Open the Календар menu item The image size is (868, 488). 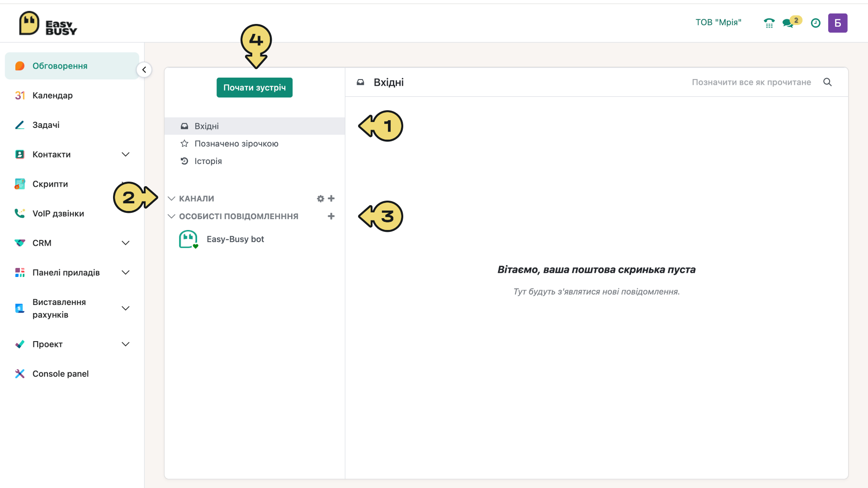pos(72,95)
